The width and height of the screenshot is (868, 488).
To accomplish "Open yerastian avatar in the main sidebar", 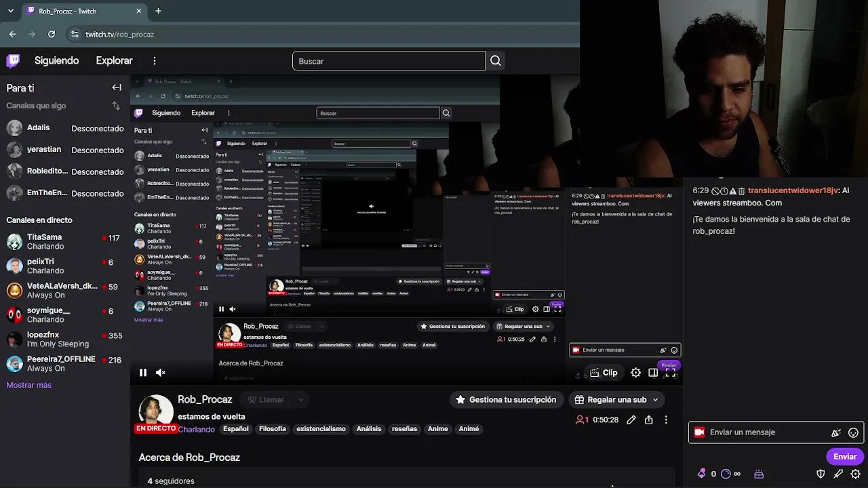I will (x=14, y=150).
